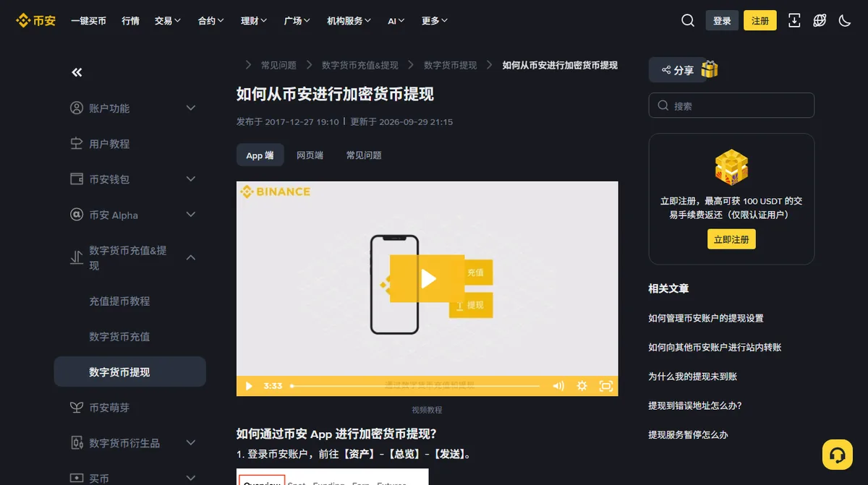
Task: Expand the 买币 chevron
Action: 191,478
